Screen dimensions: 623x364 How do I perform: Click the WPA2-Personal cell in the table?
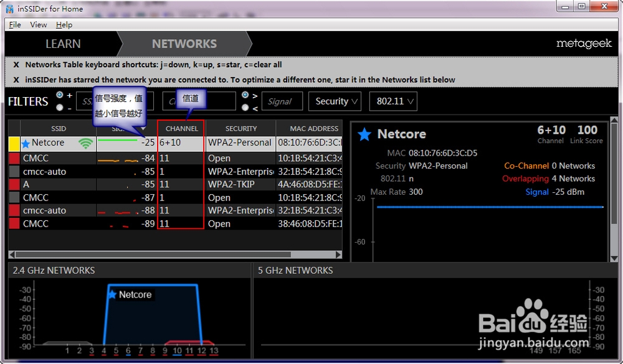[x=240, y=142]
